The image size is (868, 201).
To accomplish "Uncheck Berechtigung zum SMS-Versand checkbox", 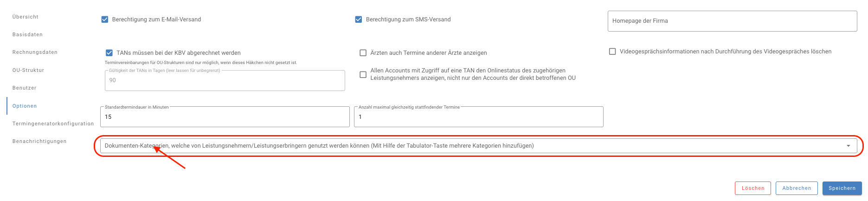I will [359, 19].
